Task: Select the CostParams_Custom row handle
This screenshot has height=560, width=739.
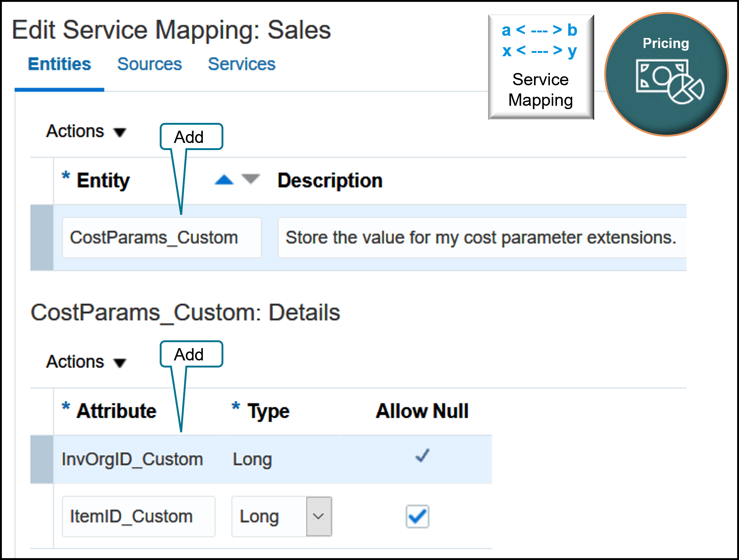Action: [42, 238]
